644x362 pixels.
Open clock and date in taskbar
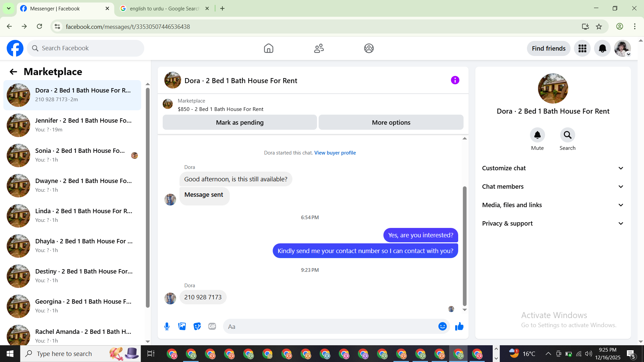(x=608, y=354)
